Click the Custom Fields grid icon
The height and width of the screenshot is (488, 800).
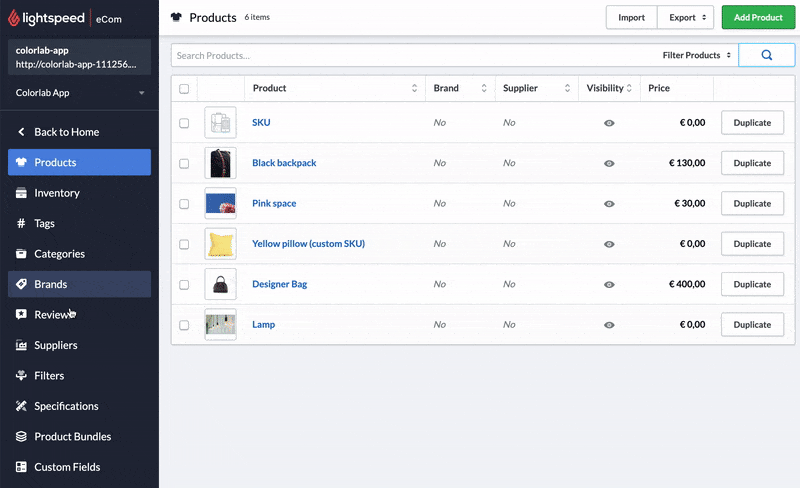click(x=21, y=467)
